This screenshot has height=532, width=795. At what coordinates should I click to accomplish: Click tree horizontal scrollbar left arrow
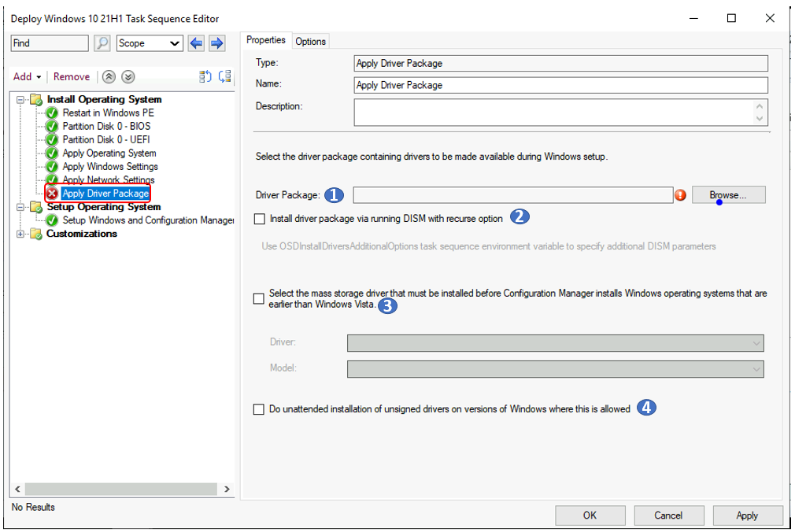[18, 489]
